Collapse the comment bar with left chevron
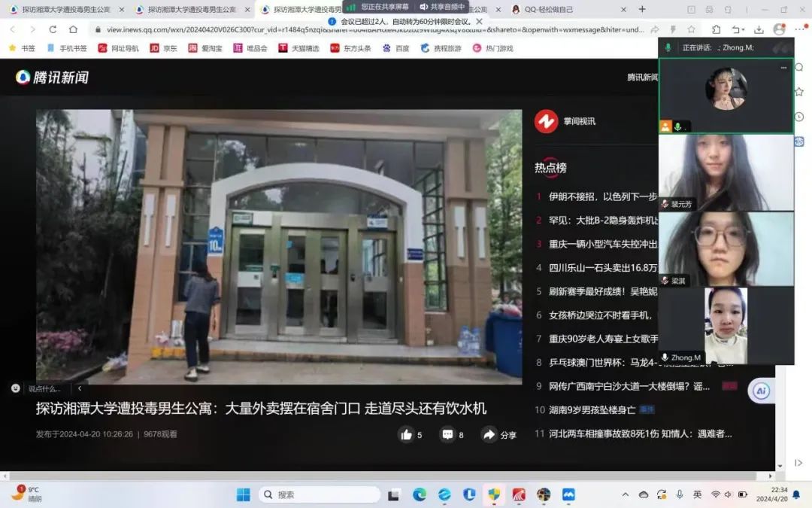The width and height of the screenshot is (812, 508). coord(80,388)
